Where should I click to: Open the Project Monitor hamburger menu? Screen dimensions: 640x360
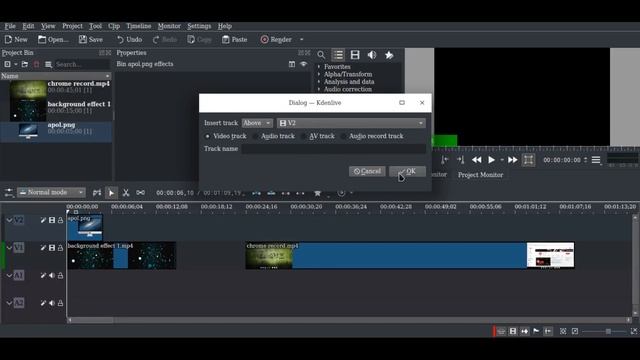click(x=596, y=160)
